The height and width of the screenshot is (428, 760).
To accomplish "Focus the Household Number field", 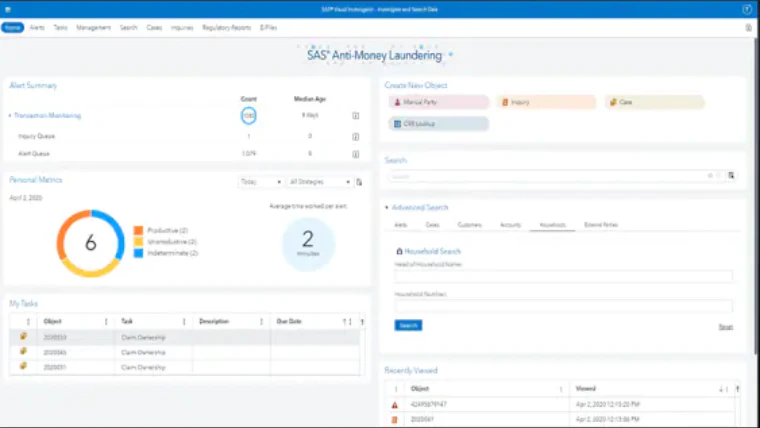I will [564, 306].
